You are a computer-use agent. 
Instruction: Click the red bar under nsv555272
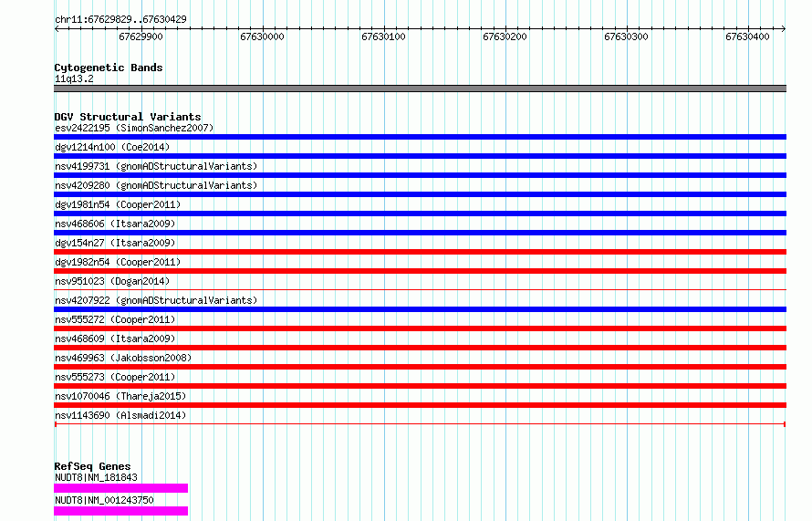pos(420,328)
